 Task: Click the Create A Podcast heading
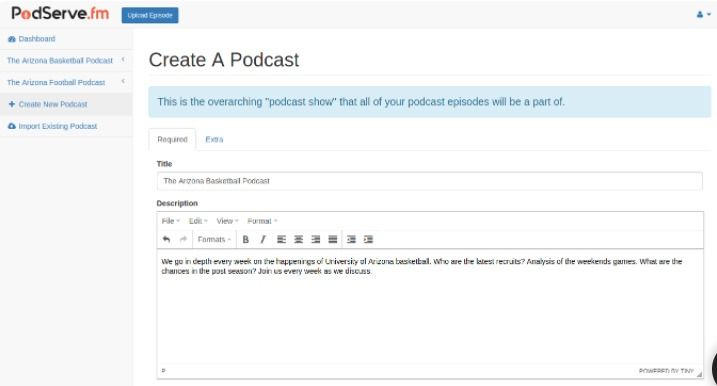[x=224, y=60]
